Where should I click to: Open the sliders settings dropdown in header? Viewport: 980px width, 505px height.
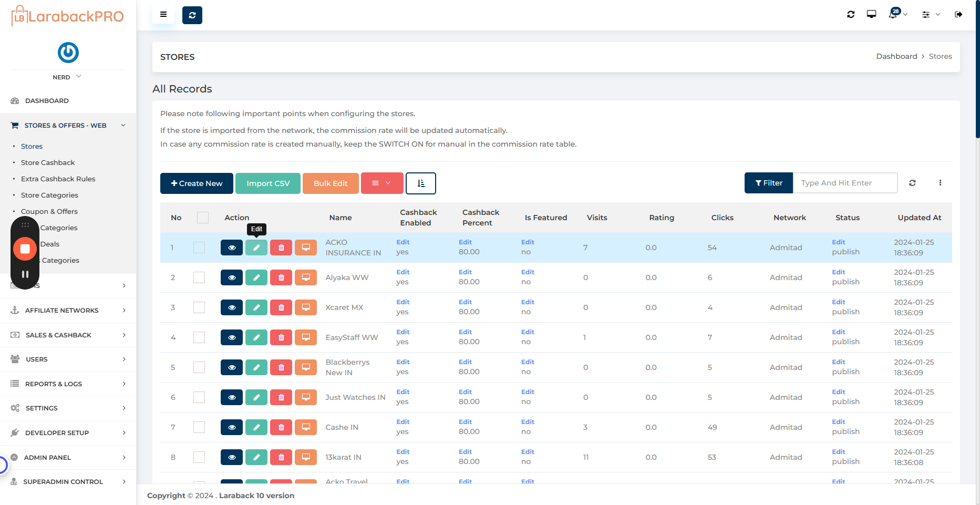coord(930,15)
